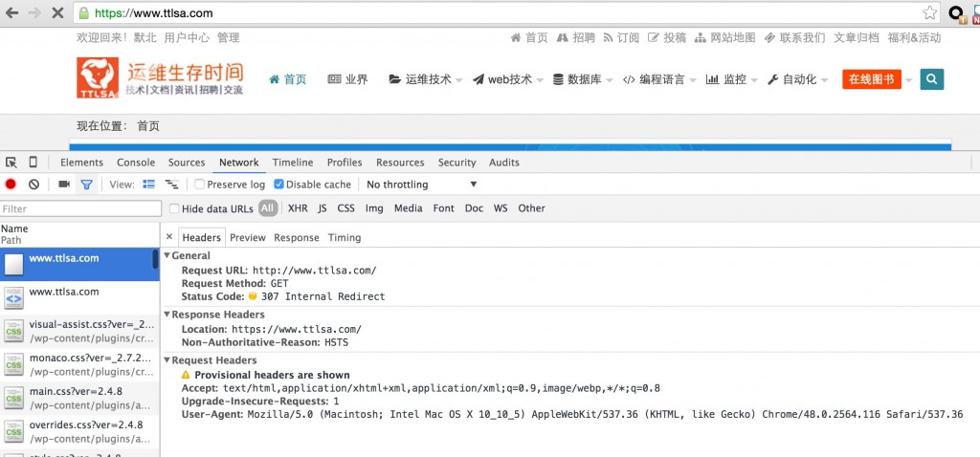The width and height of the screenshot is (980, 457).
Task: Close the request details pane X
Action: coord(168,237)
